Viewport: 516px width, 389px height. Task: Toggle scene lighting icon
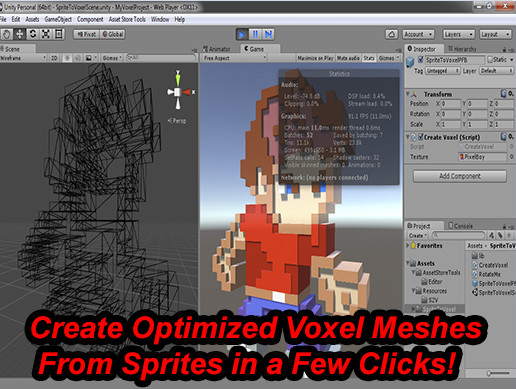tap(67, 58)
